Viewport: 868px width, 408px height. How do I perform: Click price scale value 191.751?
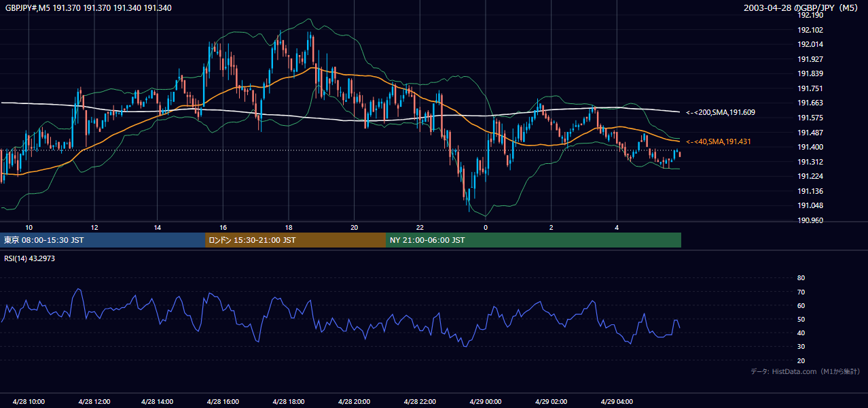(x=810, y=88)
